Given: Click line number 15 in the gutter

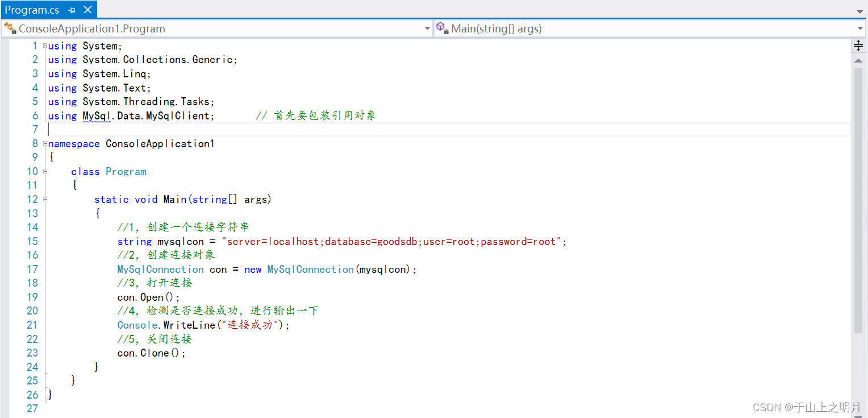Looking at the screenshot, I should point(32,241).
